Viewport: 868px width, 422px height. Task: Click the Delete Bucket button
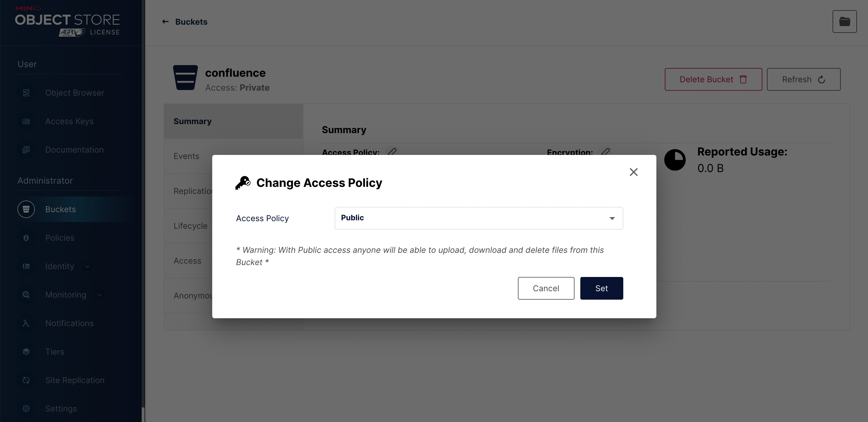click(713, 79)
